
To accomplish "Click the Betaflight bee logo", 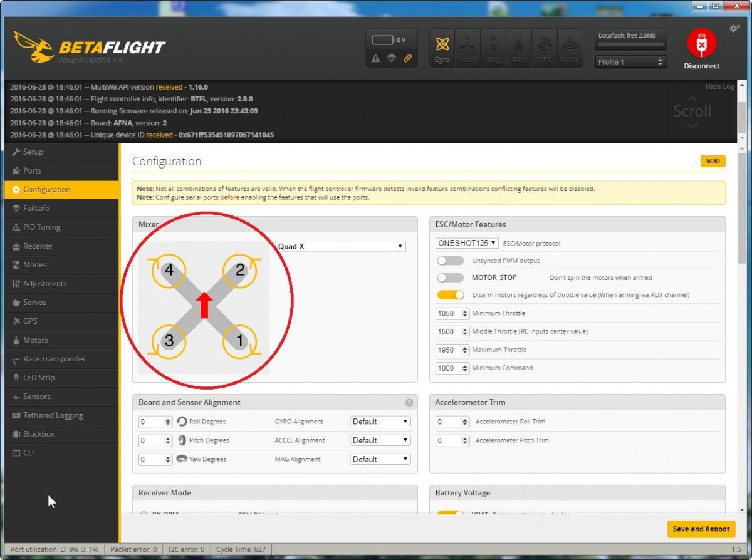I will coord(34,48).
